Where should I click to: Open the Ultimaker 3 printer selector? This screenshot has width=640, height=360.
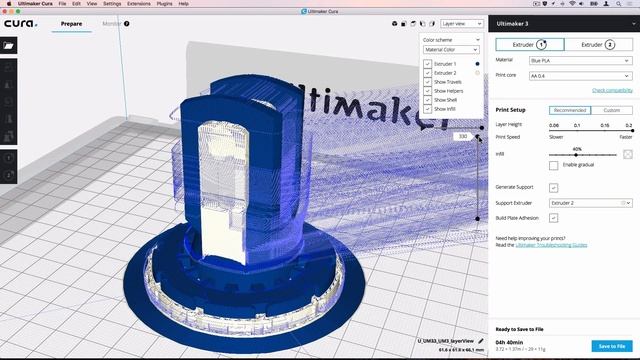coord(564,24)
